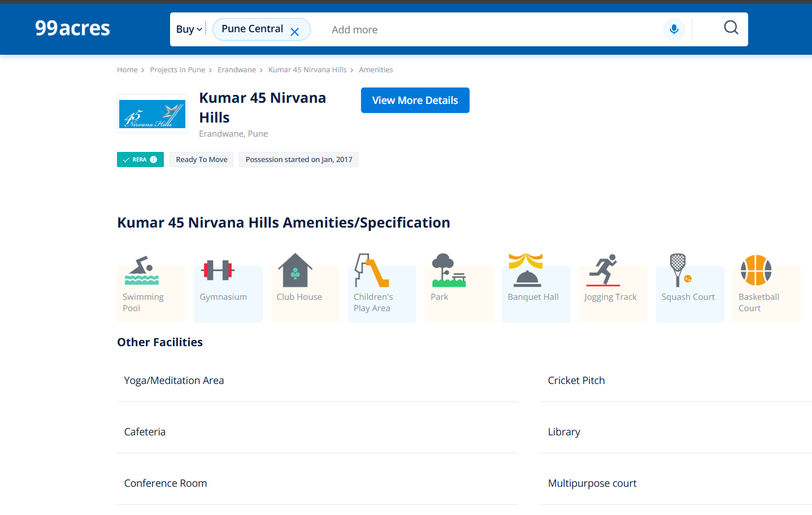Click Erandwane, Pune location text
The width and height of the screenshot is (812, 515).
tap(233, 134)
